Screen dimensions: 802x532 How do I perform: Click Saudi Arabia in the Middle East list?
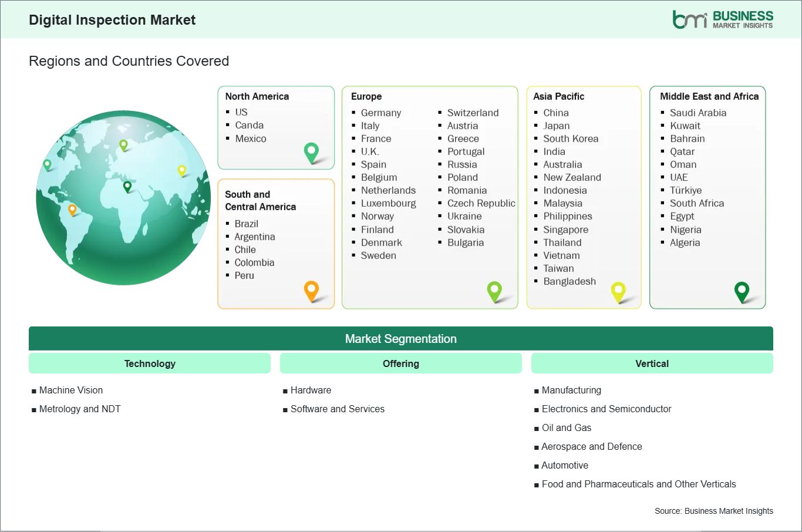(698, 113)
